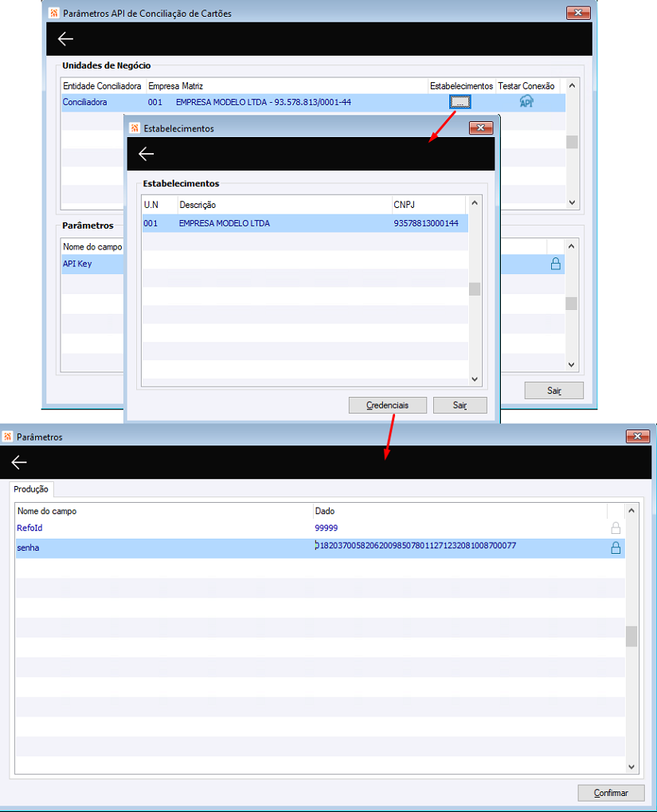Click the Estabelecimentos column header in Unidades de Negócio

461,86
